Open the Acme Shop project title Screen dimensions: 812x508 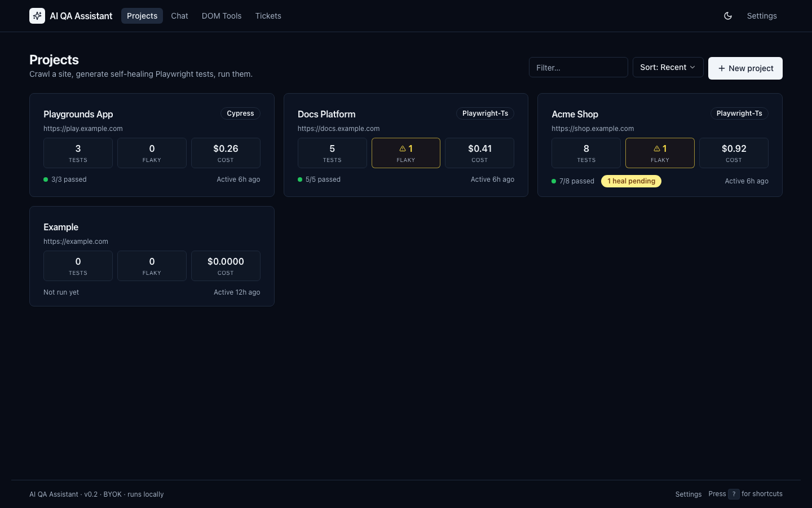tap(575, 114)
